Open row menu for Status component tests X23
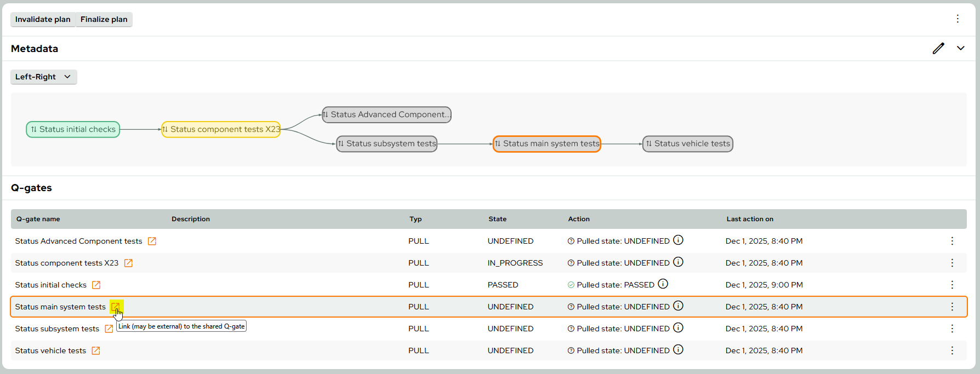Screen dimensions: 980x374 pos(952,263)
